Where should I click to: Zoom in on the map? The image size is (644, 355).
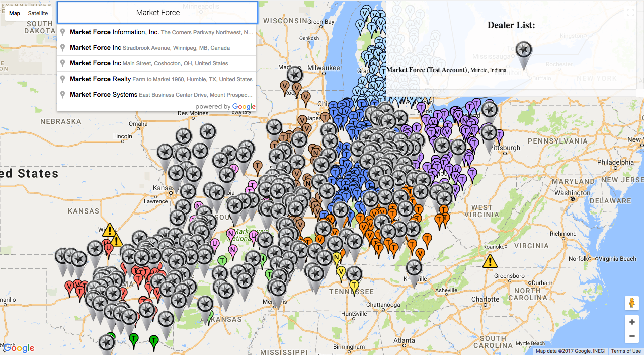(632, 322)
